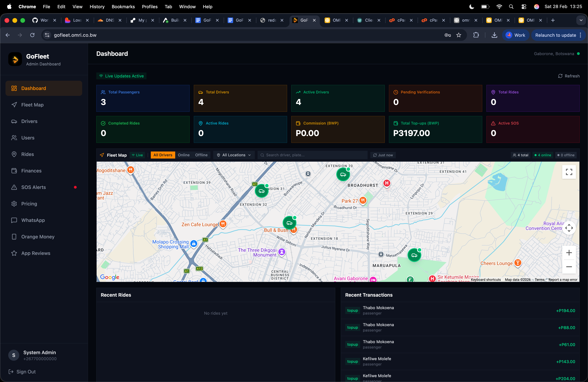
Task: Open the Total Top-ups (BWP) card
Action: click(x=435, y=129)
